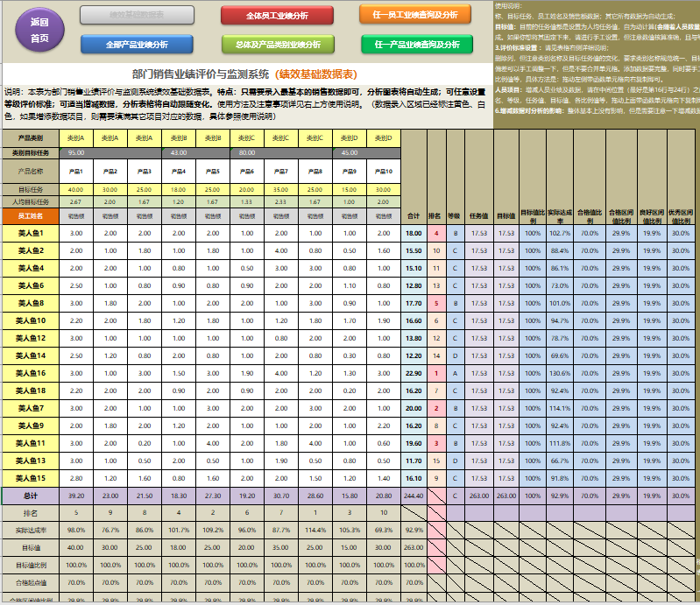Select the grade A cell for 美人鱼16
The height and width of the screenshot is (605, 700).
(455, 373)
